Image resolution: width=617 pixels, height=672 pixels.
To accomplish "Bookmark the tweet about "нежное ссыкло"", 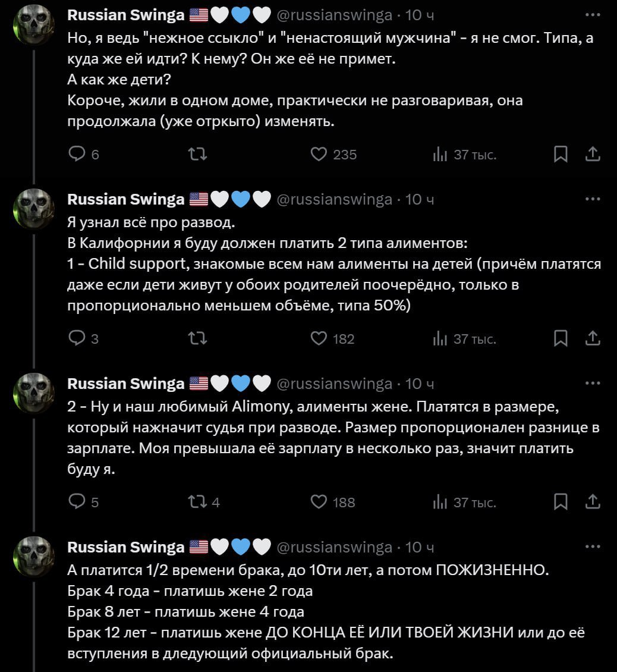I will click(560, 155).
